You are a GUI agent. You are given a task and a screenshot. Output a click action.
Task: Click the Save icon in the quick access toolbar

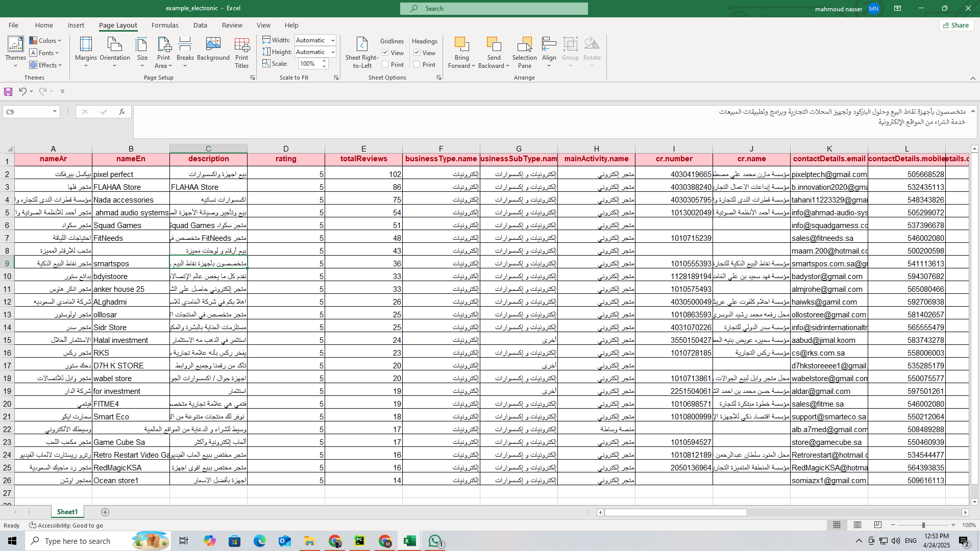click(x=8, y=91)
